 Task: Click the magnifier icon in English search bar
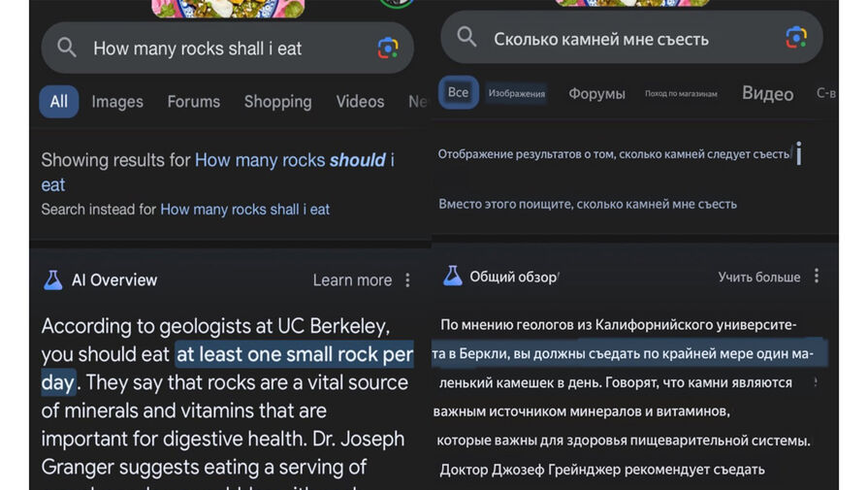66,48
